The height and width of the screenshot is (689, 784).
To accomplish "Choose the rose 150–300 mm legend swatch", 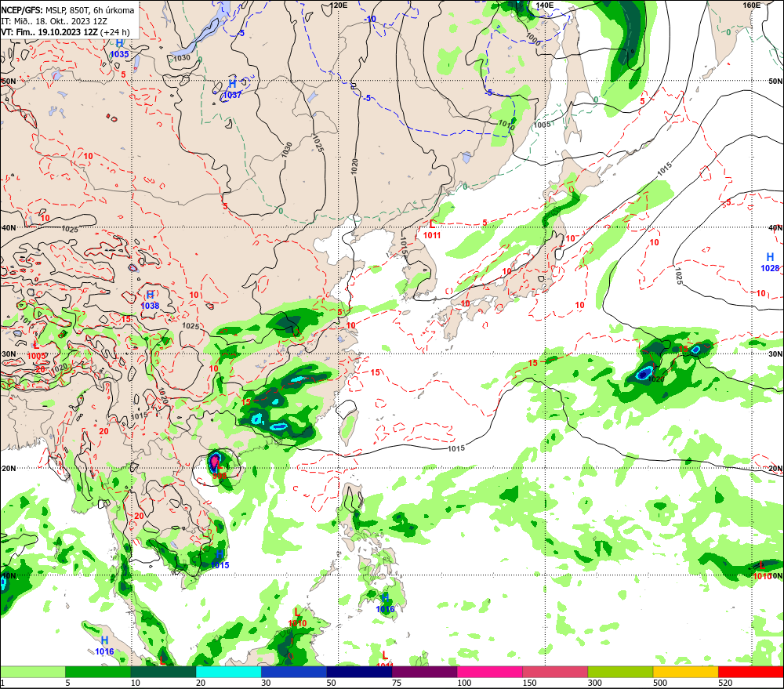I will tap(555, 672).
